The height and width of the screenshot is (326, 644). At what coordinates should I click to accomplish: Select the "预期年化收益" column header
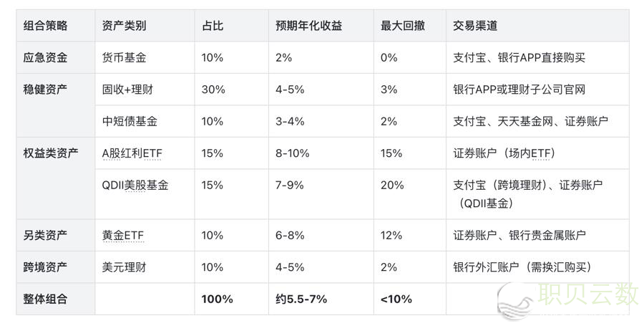308,26
